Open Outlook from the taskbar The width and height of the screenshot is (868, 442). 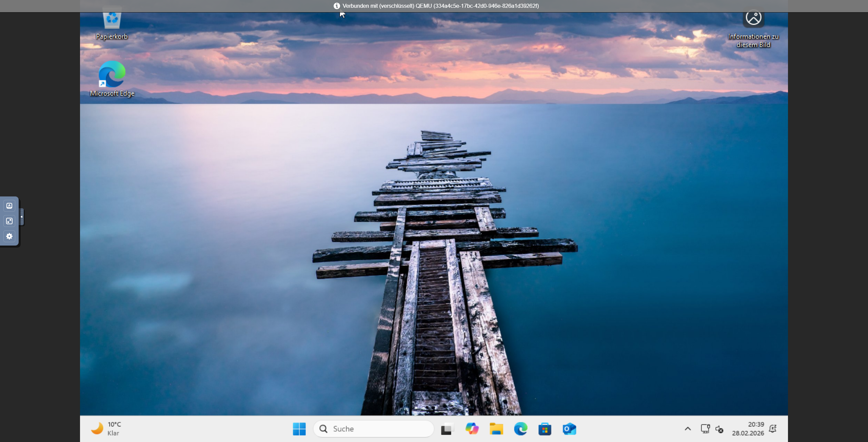click(x=569, y=429)
